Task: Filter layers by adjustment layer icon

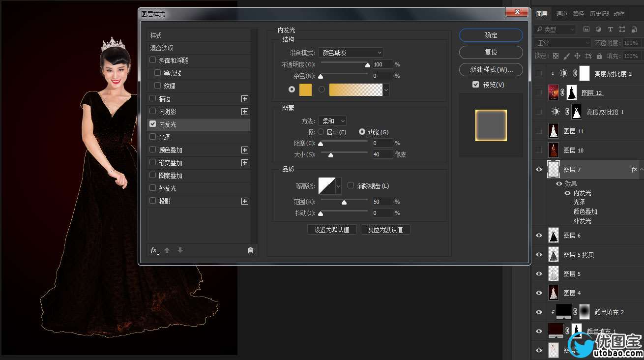Action: [598, 30]
